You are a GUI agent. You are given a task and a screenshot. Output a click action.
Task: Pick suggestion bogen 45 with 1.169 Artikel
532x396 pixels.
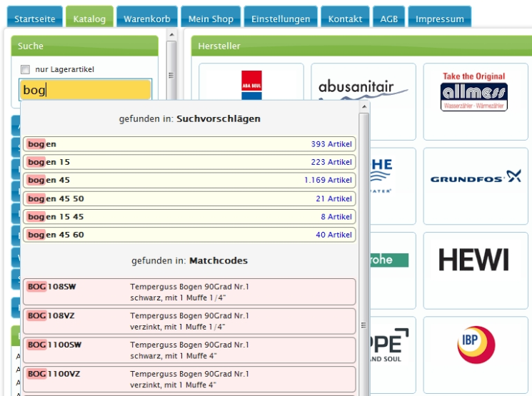click(x=189, y=181)
